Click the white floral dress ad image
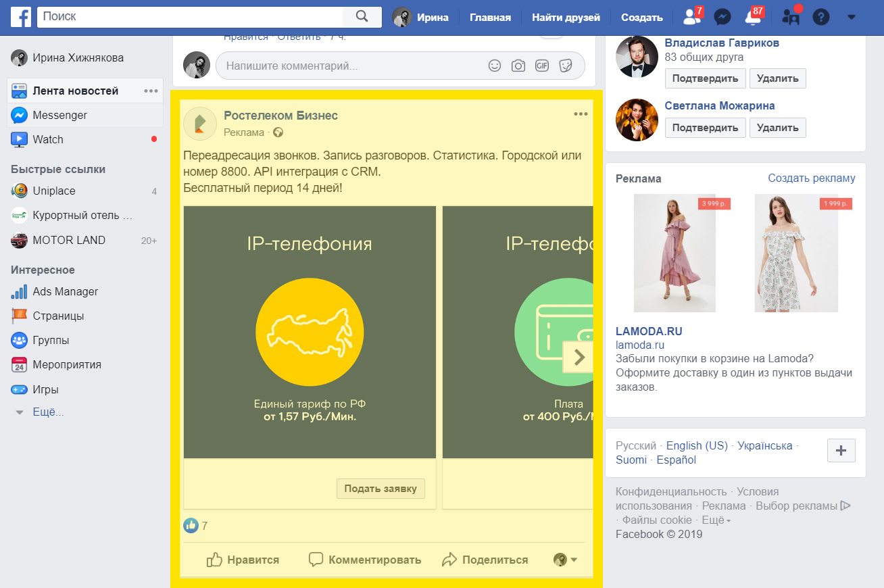Image resolution: width=884 pixels, height=588 pixels. (796, 253)
